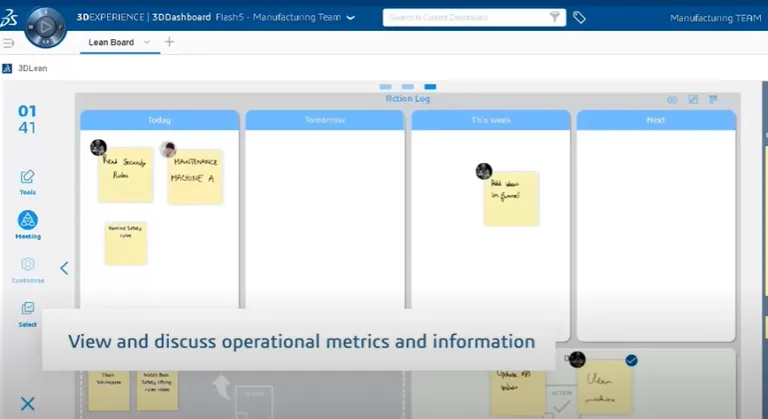Image resolution: width=768 pixels, height=419 pixels.
Task: Click assignee avatar on This week note
Action: tap(484, 171)
